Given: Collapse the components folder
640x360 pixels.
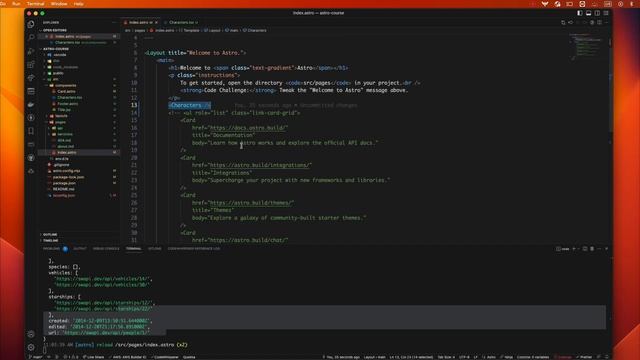Looking at the screenshot, I should pos(65,85).
